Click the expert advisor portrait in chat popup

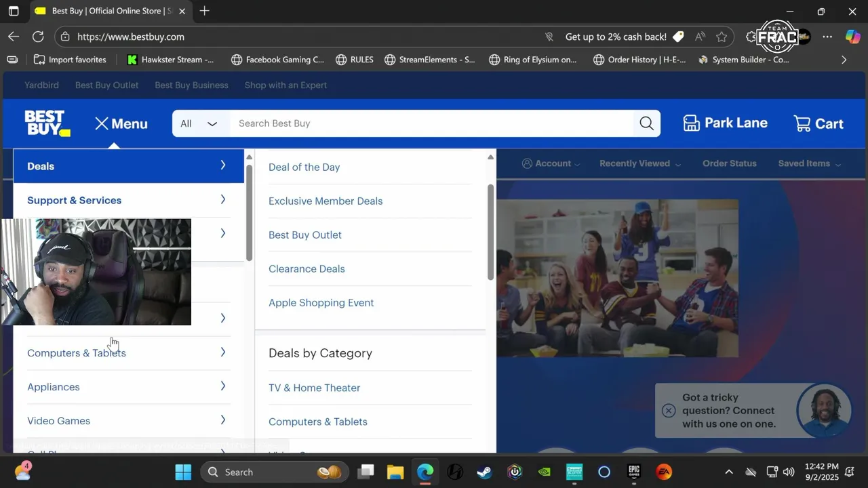coord(825,410)
